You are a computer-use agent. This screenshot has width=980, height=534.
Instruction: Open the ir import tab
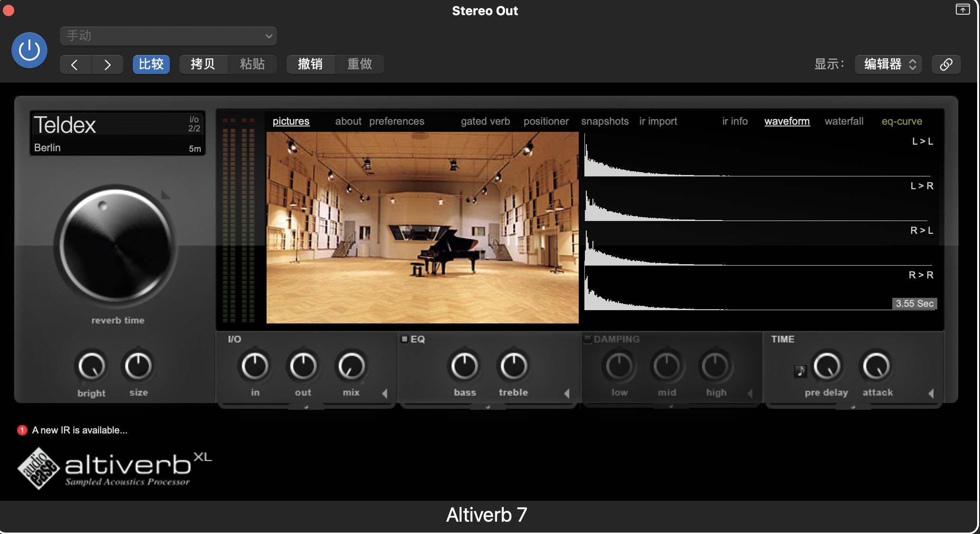click(x=658, y=121)
